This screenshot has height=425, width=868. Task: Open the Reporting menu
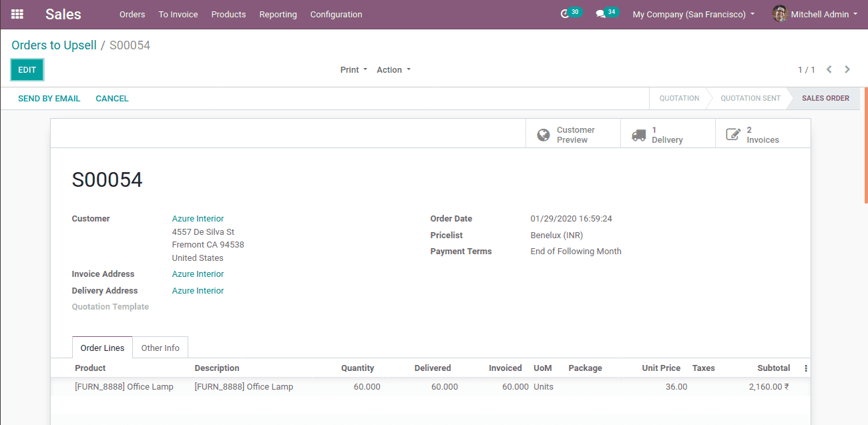pos(278,14)
